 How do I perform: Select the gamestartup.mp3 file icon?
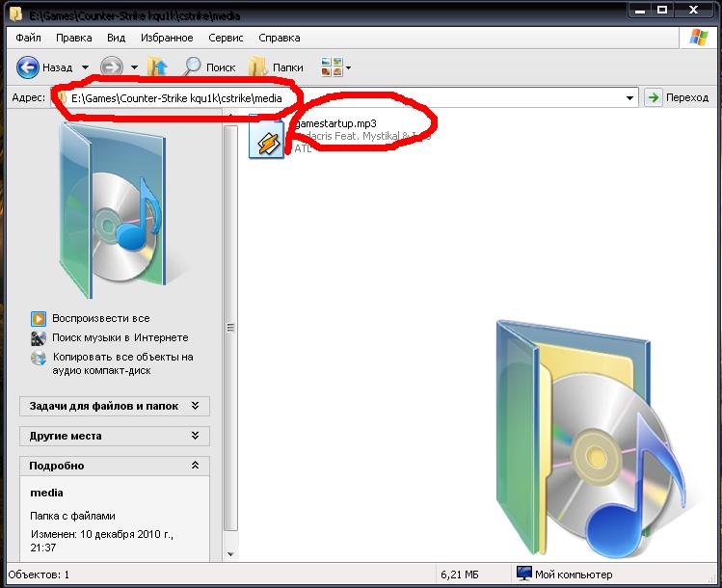coord(266,137)
